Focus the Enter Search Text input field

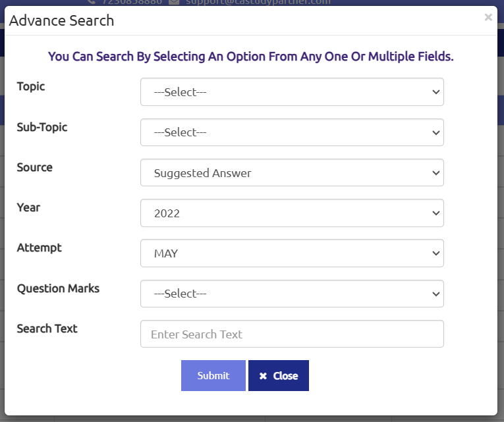[292, 334]
